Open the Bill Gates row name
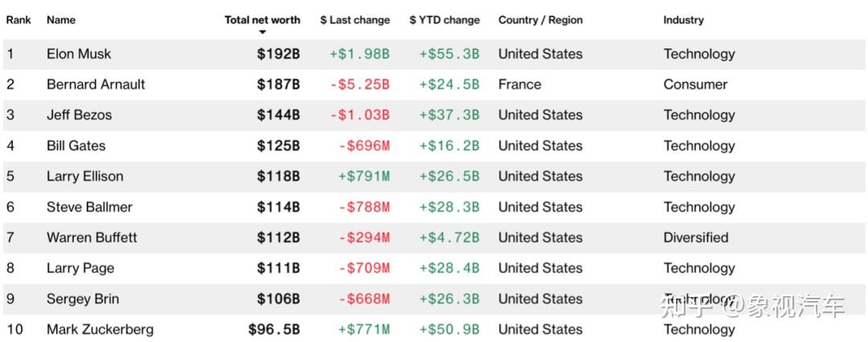This screenshot has height=342, width=868. (76, 146)
